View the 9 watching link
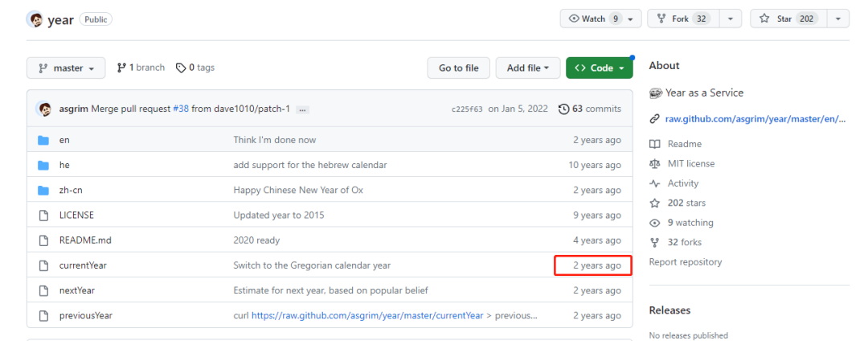 point(690,223)
